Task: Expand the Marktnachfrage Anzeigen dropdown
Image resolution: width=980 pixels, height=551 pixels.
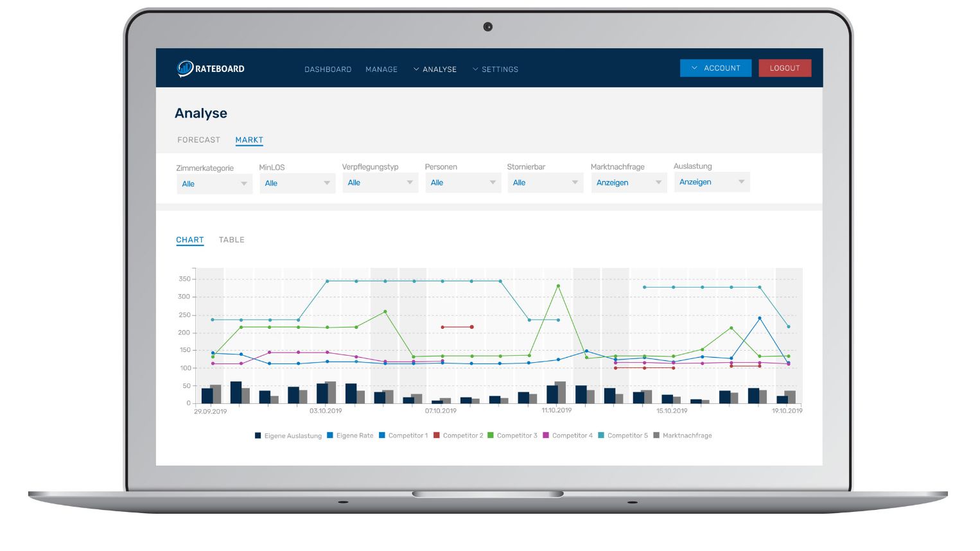Action: (x=629, y=182)
